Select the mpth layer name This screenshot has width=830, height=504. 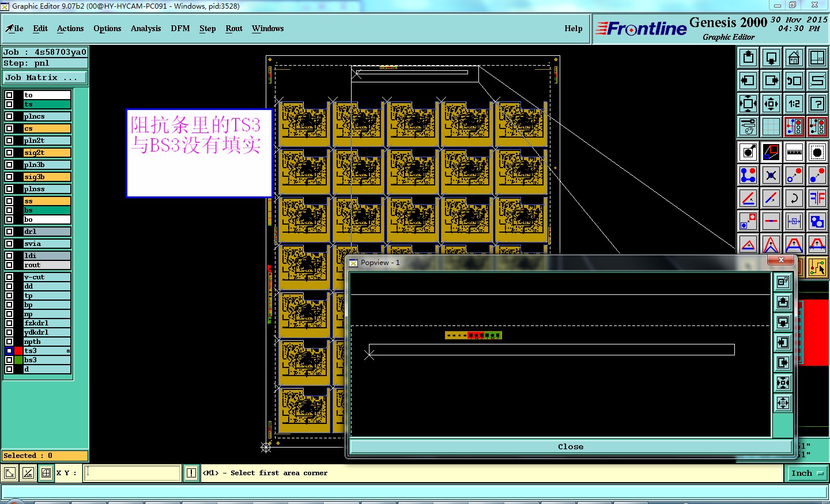[x=47, y=342]
